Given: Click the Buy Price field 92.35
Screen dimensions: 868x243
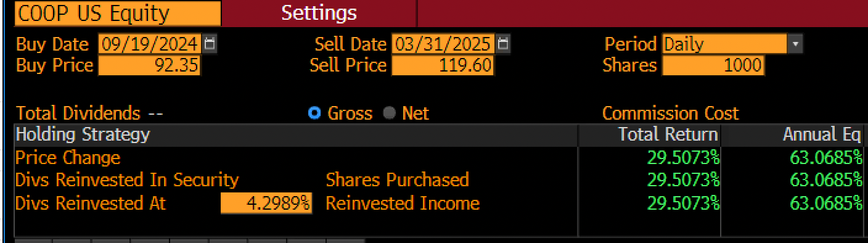Looking at the screenshot, I should [150, 65].
